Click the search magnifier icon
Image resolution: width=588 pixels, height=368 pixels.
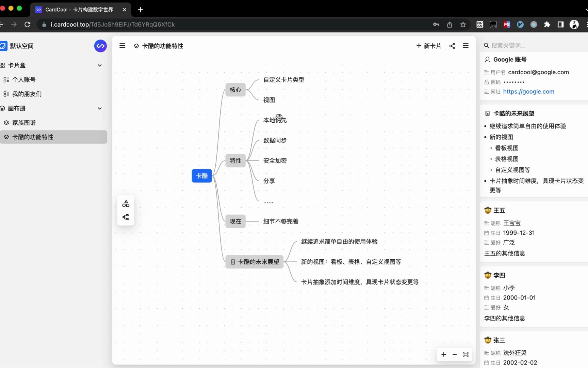(487, 46)
